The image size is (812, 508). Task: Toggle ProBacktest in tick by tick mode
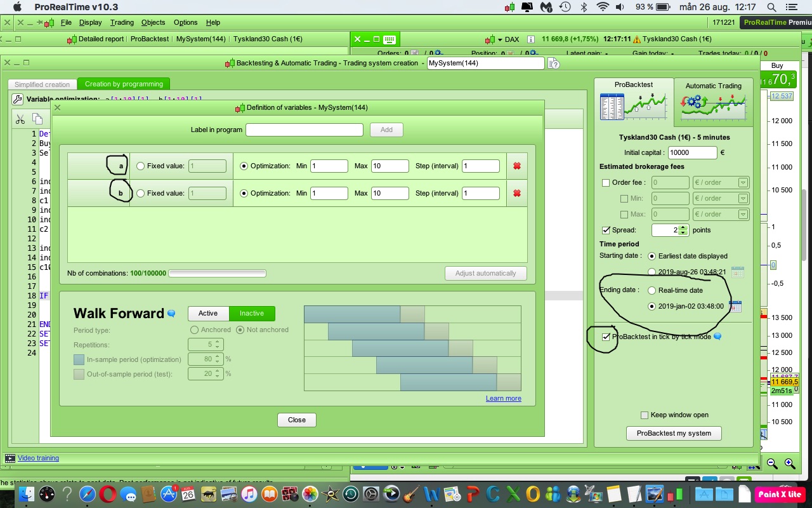pos(606,337)
